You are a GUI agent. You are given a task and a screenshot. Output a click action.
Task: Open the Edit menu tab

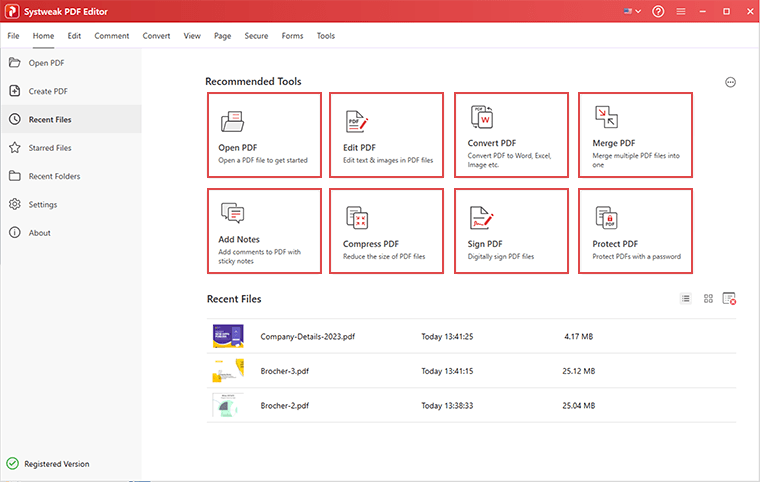coord(74,36)
